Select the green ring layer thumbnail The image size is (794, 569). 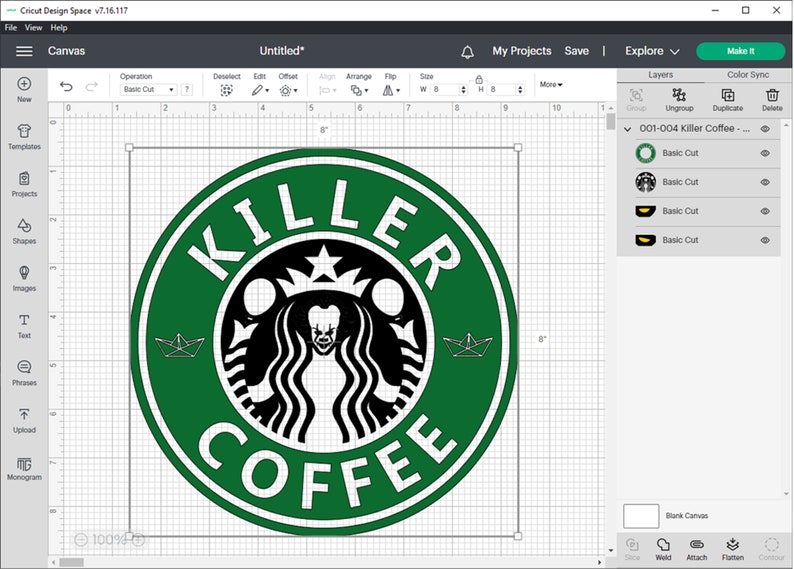coord(646,153)
